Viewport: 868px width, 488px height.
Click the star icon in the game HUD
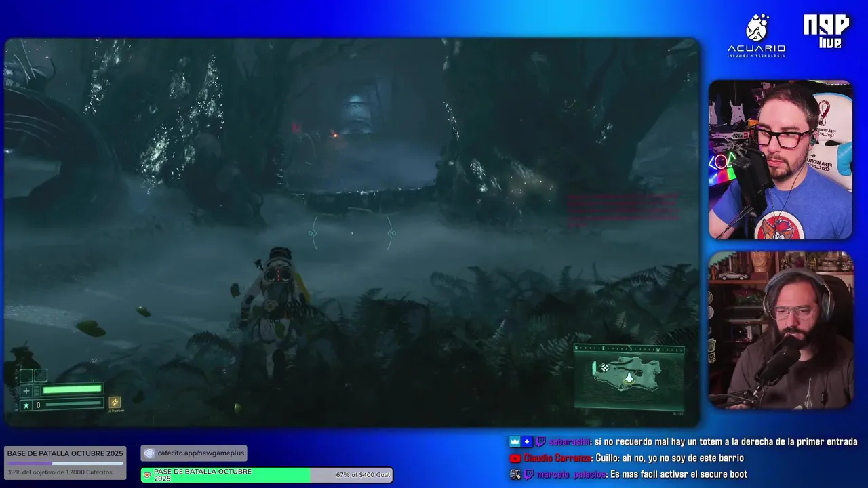click(x=26, y=405)
